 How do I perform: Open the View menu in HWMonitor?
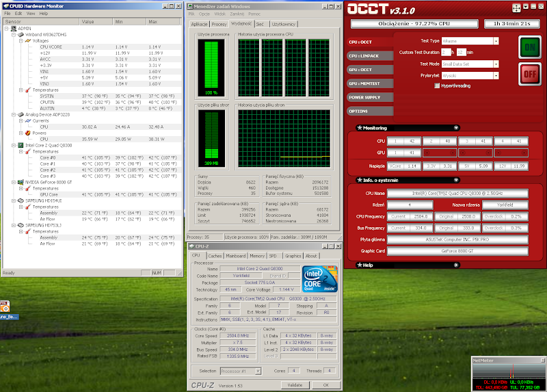click(31, 14)
